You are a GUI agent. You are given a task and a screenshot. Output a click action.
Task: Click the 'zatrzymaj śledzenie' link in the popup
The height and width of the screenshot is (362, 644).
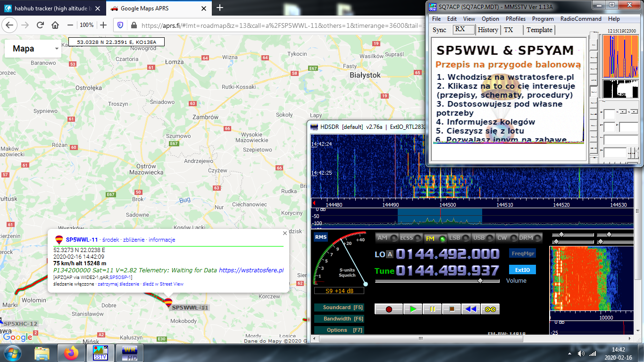click(x=118, y=284)
